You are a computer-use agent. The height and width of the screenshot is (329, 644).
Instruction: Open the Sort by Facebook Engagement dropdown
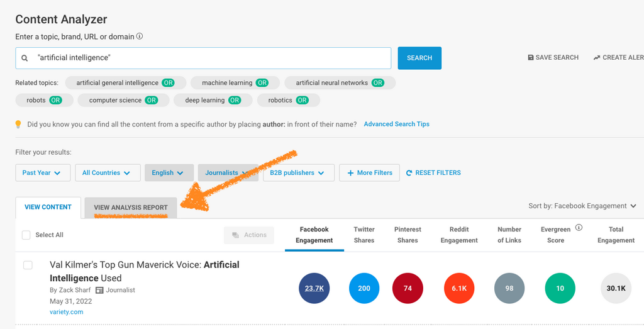pos(582,206)
